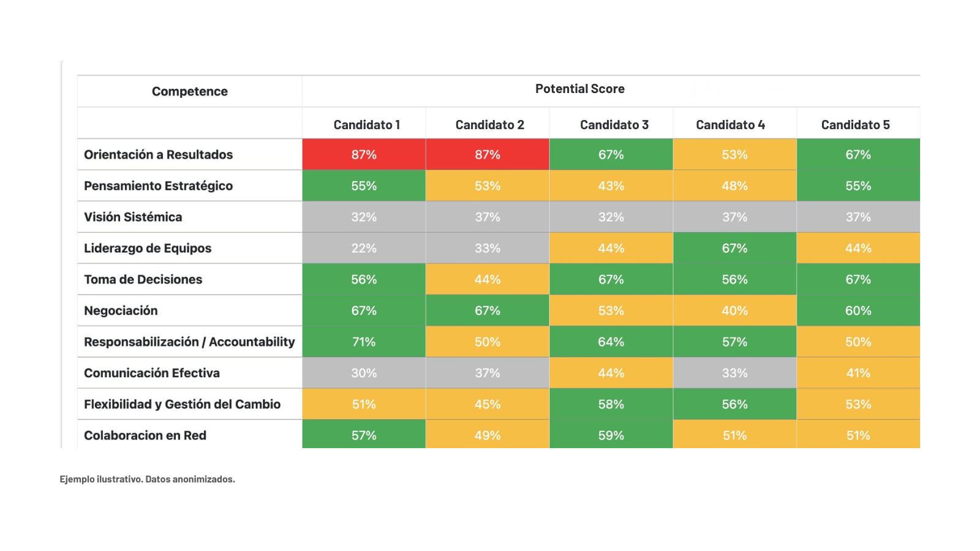Select Candidato 5's 60% Negociación score

pyautogui.click(x=858, y=311)
